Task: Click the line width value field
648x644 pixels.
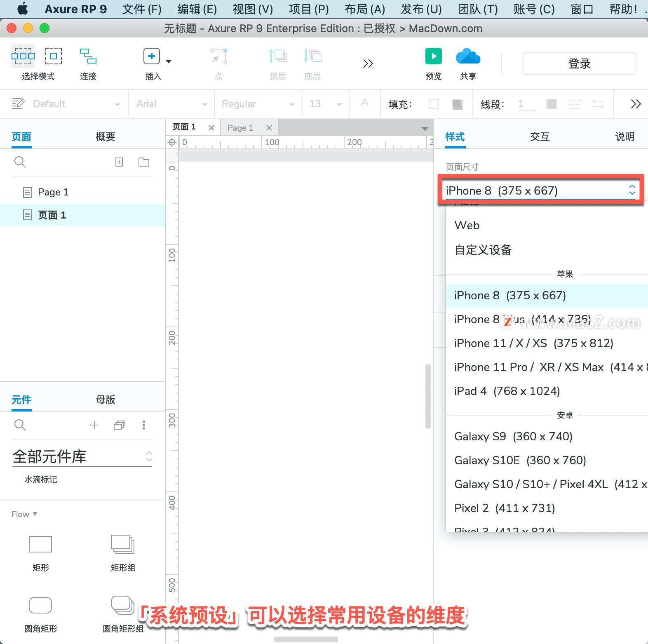Action: tap(527, 104)
